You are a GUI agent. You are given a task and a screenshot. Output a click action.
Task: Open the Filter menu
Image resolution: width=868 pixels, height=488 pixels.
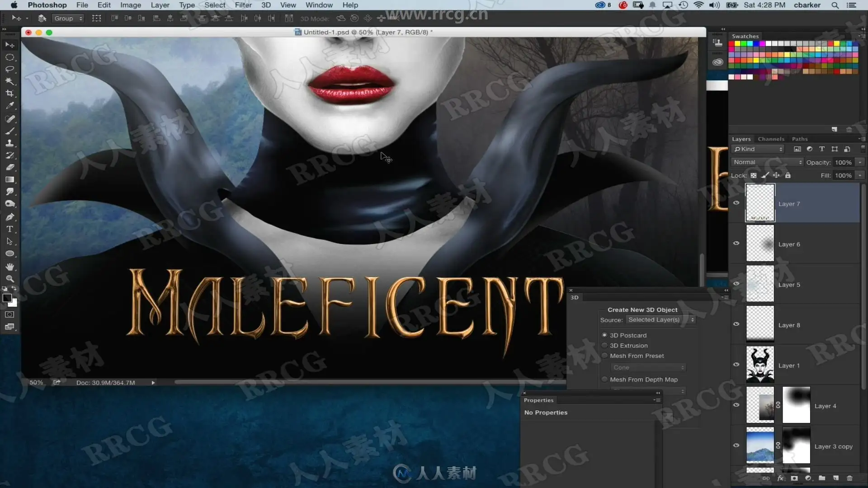point(243,5)
